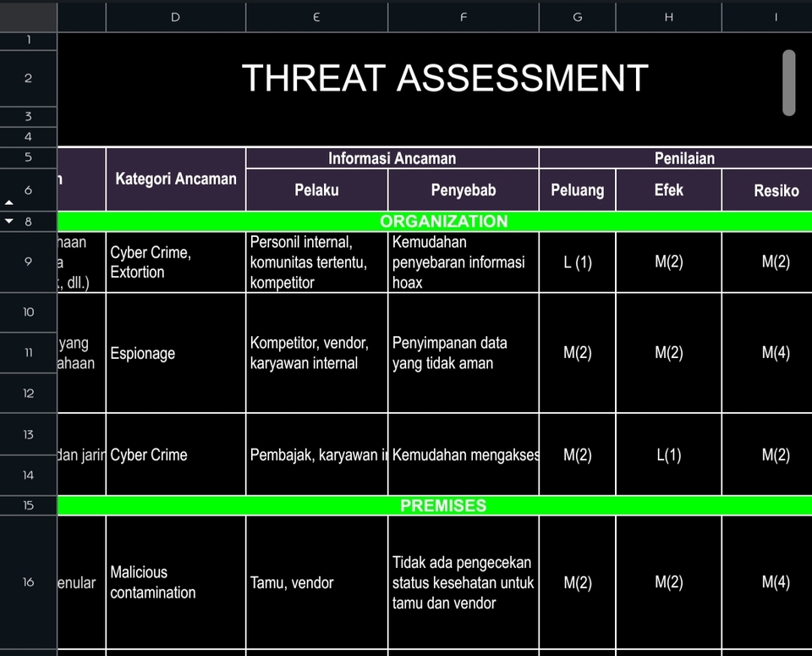Click the Resiko header cell
Viewport: 812px width, 656px height.
click(767, 190)
